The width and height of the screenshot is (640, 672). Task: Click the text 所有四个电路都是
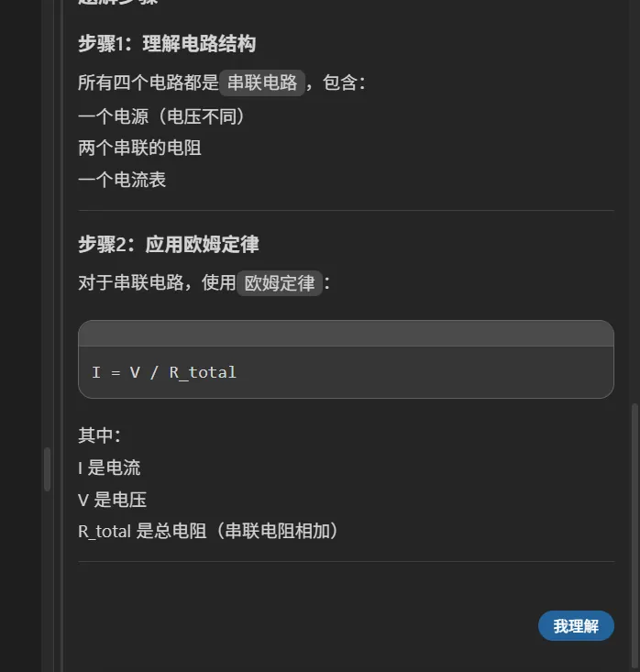[149, 83]
